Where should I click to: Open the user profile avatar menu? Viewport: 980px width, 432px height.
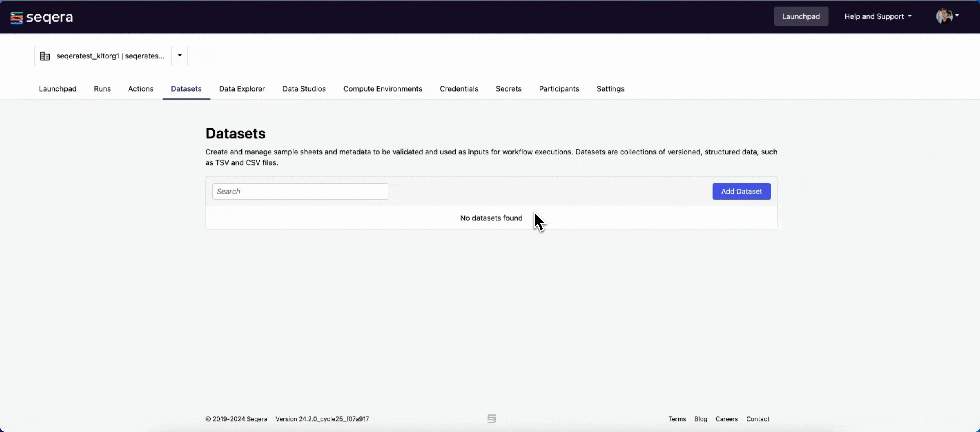[944, 16]
